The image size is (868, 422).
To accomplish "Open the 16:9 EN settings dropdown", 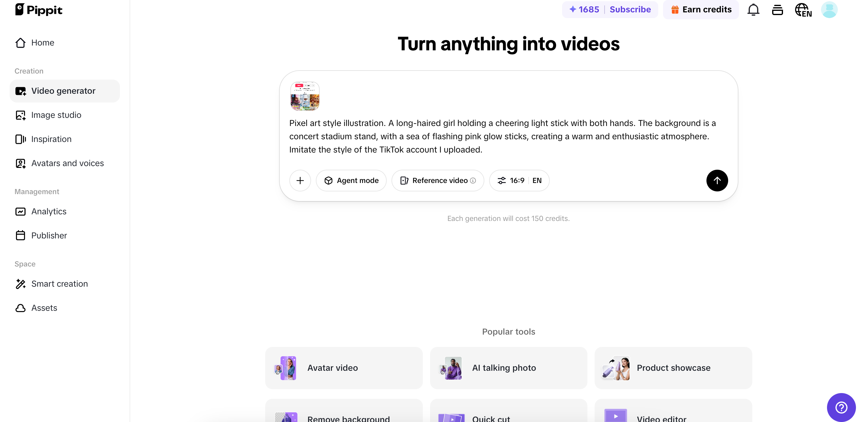I will click(x=519, y=180).
